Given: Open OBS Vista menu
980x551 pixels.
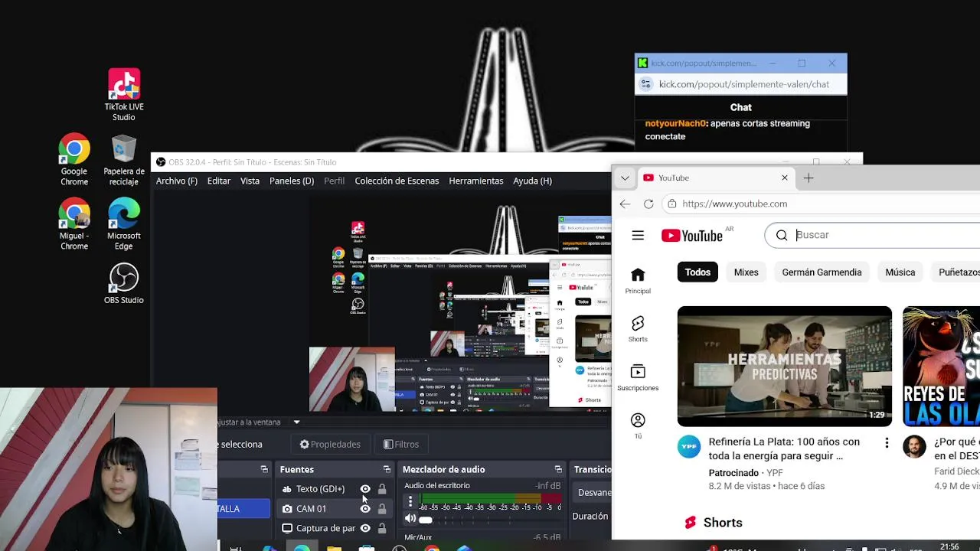Looking at the screenshot, I should click(250, 181).
